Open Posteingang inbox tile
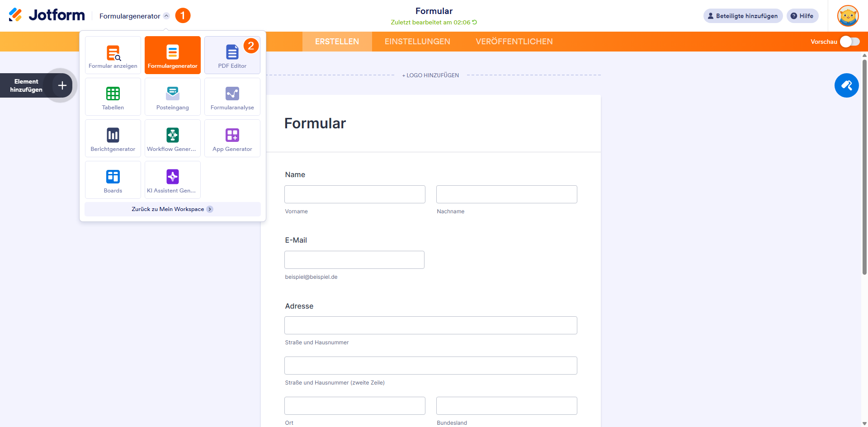Image resolution: width=868 pixels, height=427 pixels. (173, 97)
